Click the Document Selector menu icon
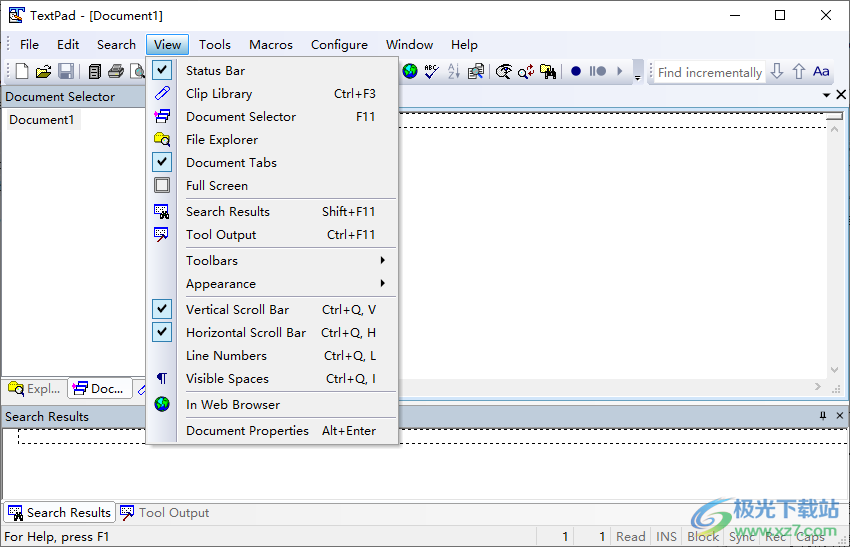The image size is (850, 547). 162,116
